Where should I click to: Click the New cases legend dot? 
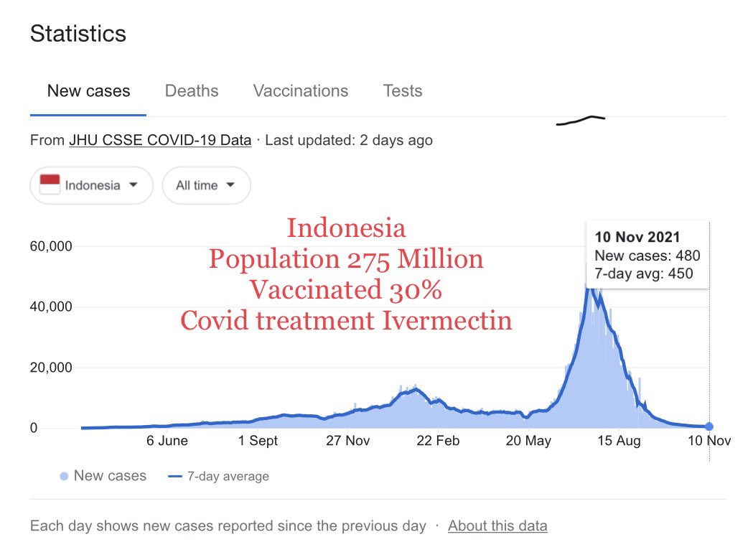[x=64, y=476]
